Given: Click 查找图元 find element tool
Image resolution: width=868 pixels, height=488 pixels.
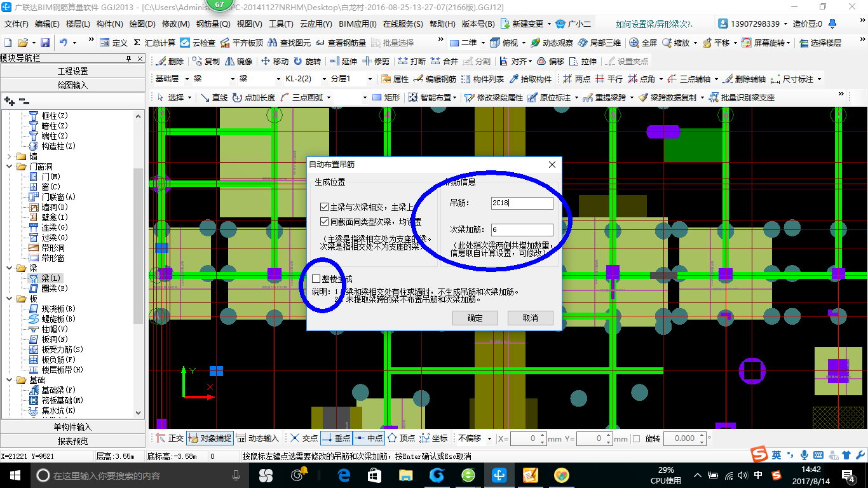Looking at the screenshot, I should tap(290, 43).
